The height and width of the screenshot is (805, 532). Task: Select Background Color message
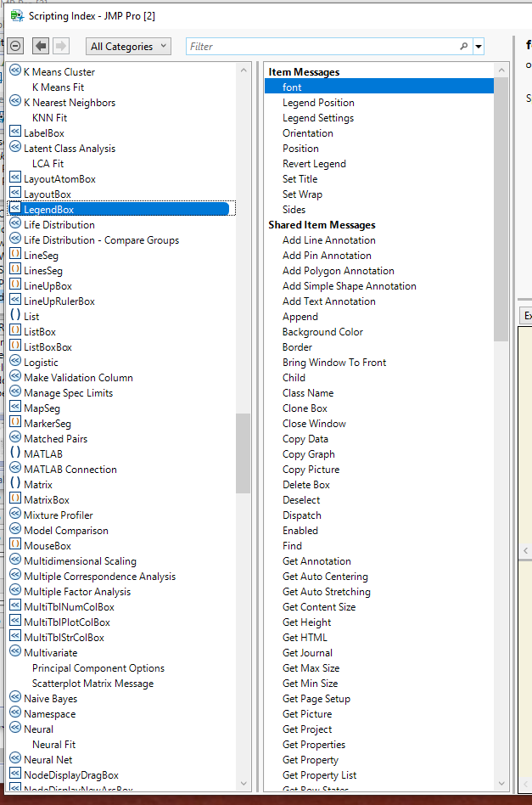click(x=322, y=332)
